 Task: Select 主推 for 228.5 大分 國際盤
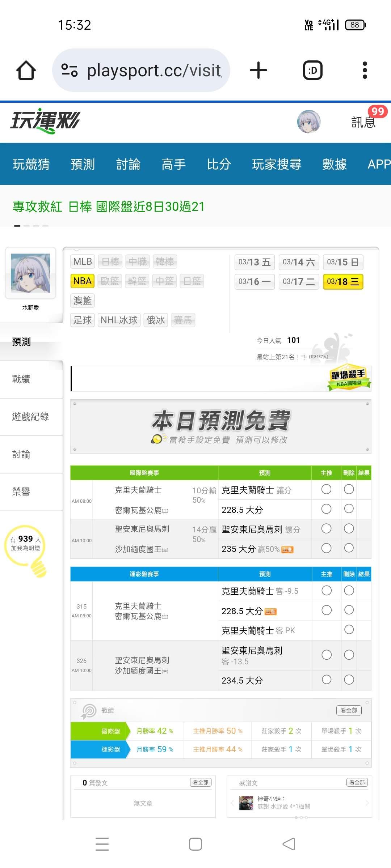[326, 509]
